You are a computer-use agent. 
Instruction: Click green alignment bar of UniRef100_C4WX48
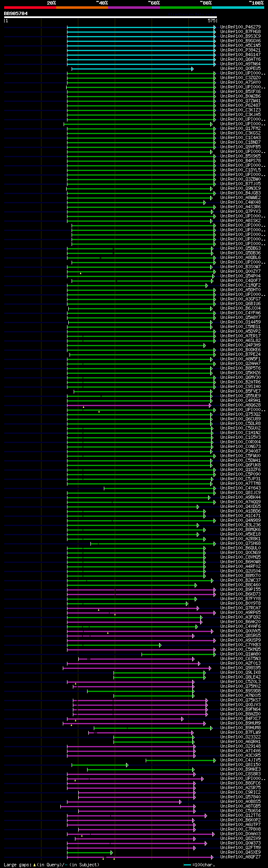coord(137,202)
